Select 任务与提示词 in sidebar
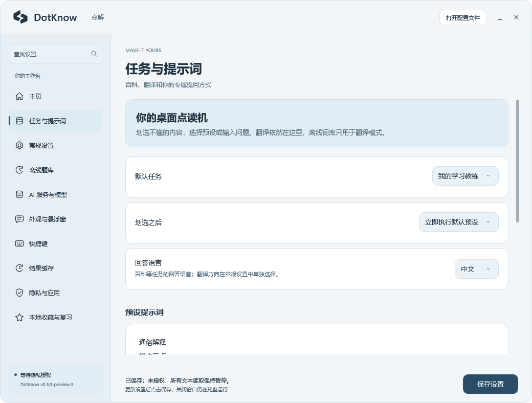Screen dimensions: 532x403 [x=55, y=121]
